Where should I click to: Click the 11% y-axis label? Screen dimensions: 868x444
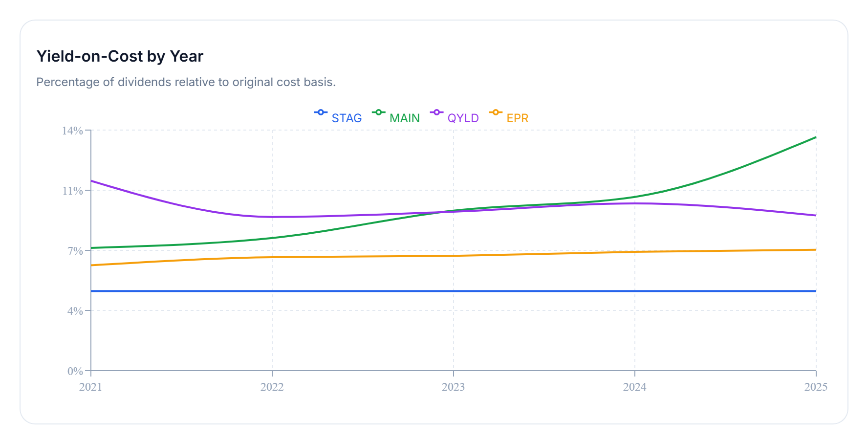click(x=72, y=191)
